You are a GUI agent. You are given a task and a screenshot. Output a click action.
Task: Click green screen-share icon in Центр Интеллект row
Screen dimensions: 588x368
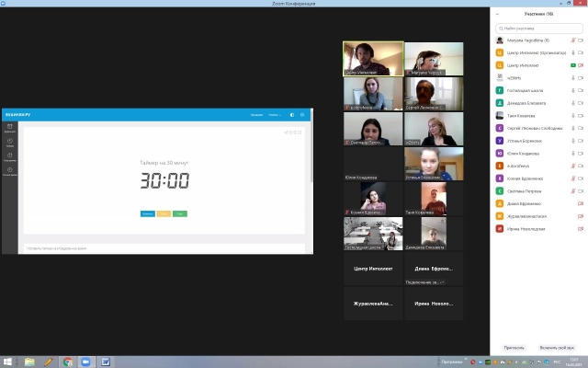click(x=573, y=65)
